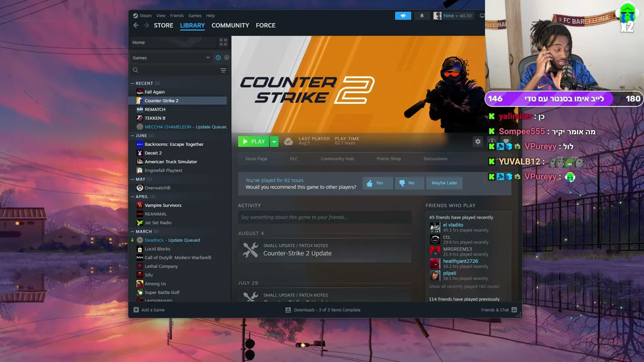Click the Add a Game plus icon

click(x=136, y=310)
